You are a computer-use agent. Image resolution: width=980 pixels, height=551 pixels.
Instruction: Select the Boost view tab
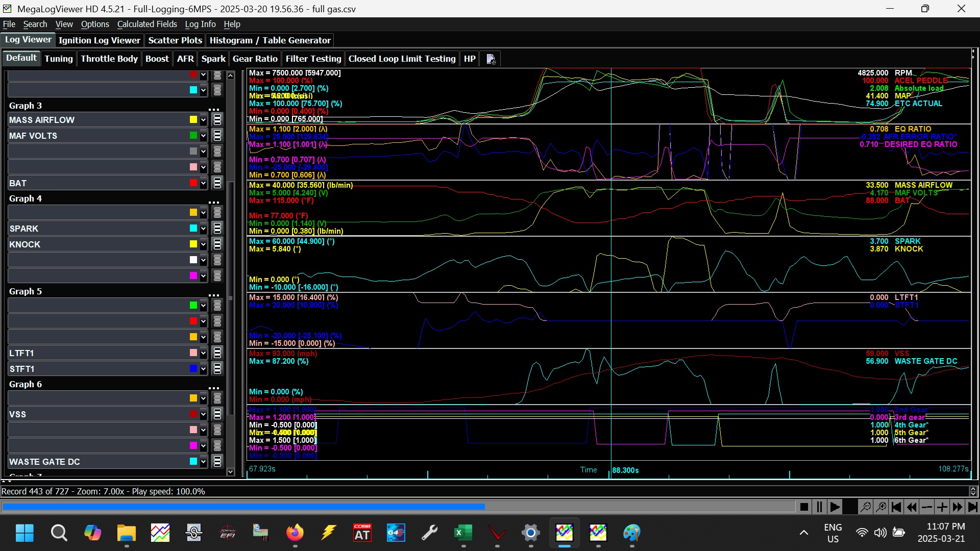coord(157,59)
